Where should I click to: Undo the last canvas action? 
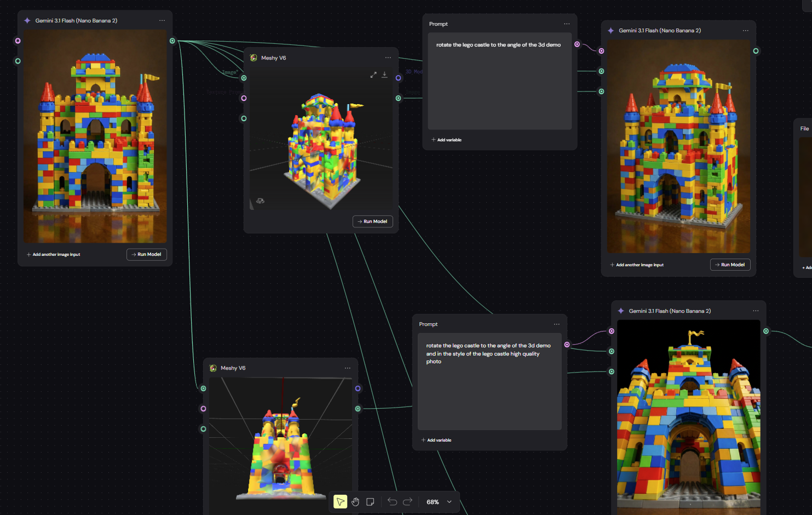tap(392, 501)
